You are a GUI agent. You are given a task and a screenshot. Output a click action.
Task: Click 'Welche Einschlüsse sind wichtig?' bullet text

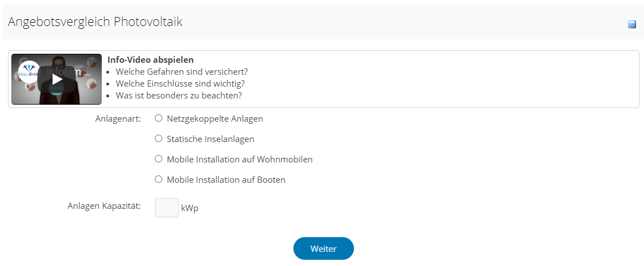[180, 83]
